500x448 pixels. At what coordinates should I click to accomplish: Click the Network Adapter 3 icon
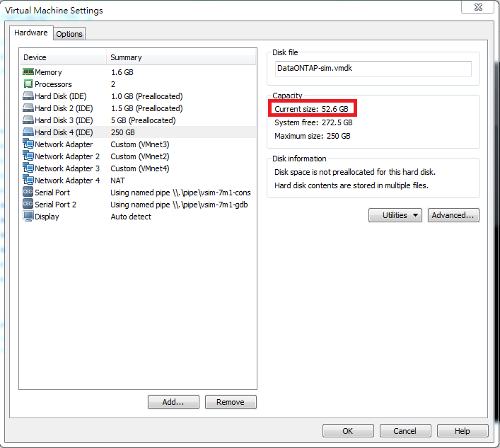(28, 168)
